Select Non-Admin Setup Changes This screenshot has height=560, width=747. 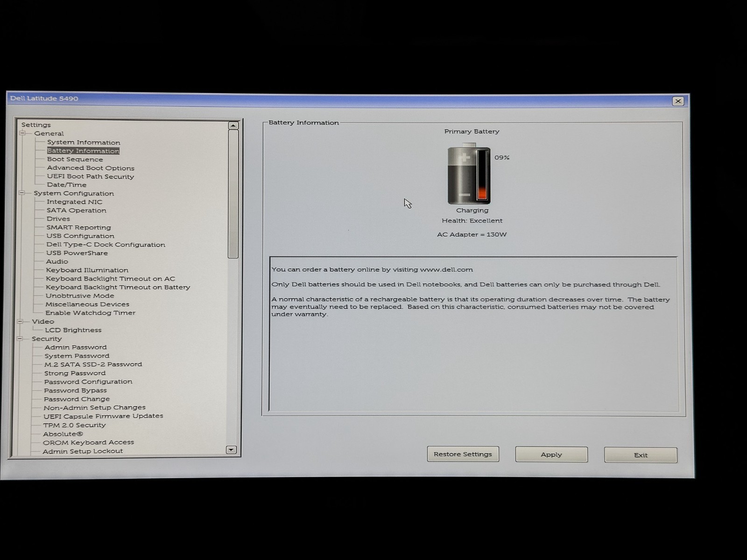tap(95, 407)
